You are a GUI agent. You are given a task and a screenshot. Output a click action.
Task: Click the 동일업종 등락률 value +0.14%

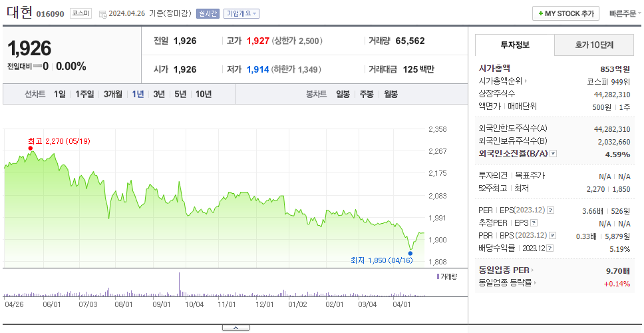[x=617, y=284]
